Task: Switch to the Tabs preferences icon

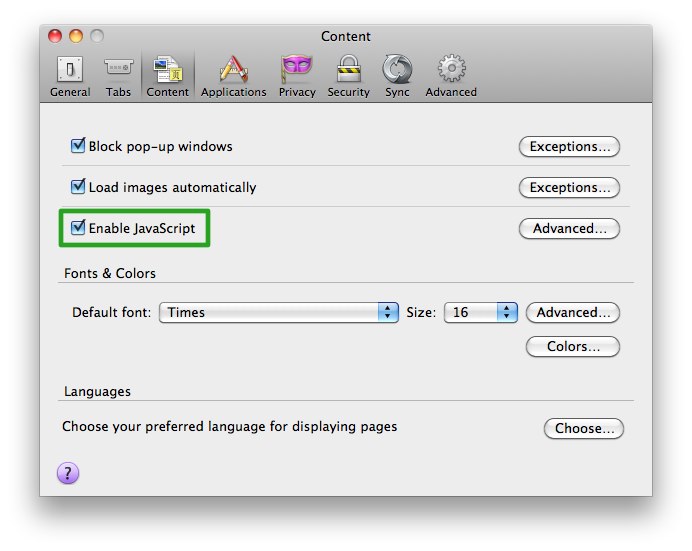Action: (118, 69)
